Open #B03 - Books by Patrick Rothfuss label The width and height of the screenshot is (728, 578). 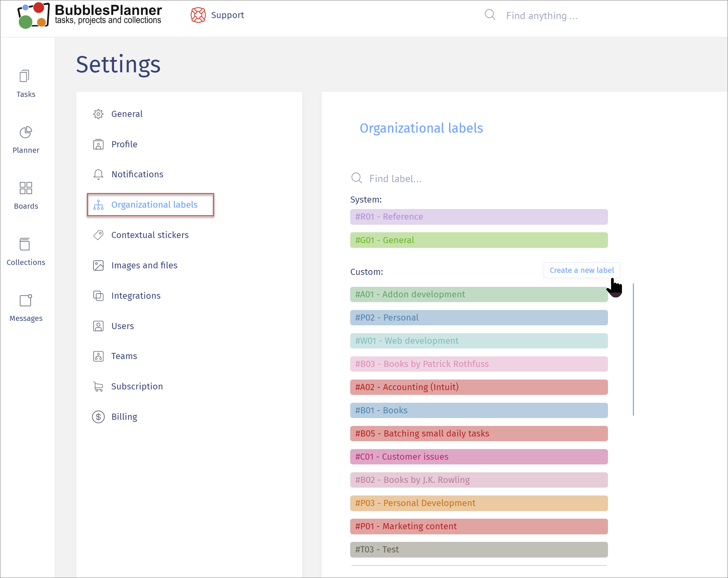(x=479, y=364)
